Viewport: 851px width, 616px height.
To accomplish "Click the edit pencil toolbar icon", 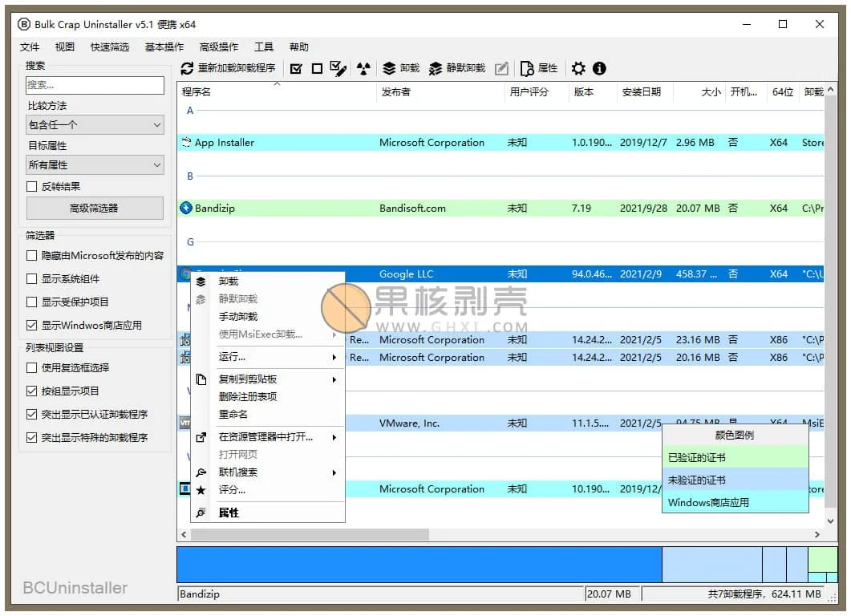I will pos(502,68).
